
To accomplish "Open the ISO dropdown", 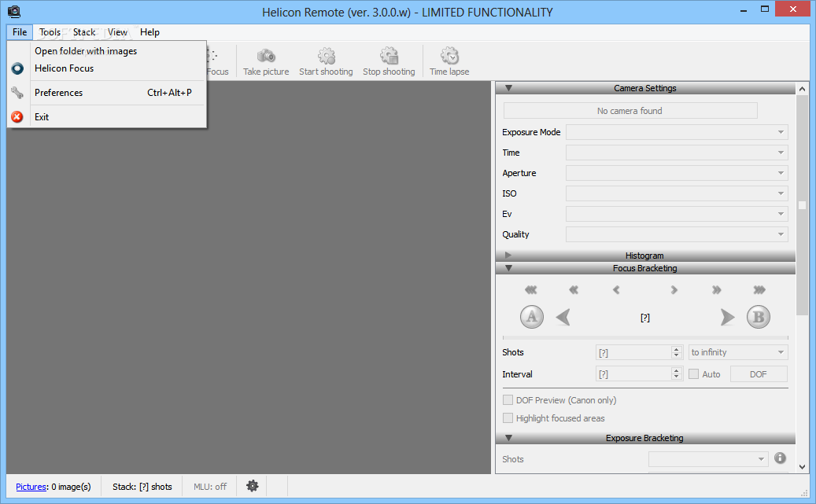I will [x=677, y=193].
